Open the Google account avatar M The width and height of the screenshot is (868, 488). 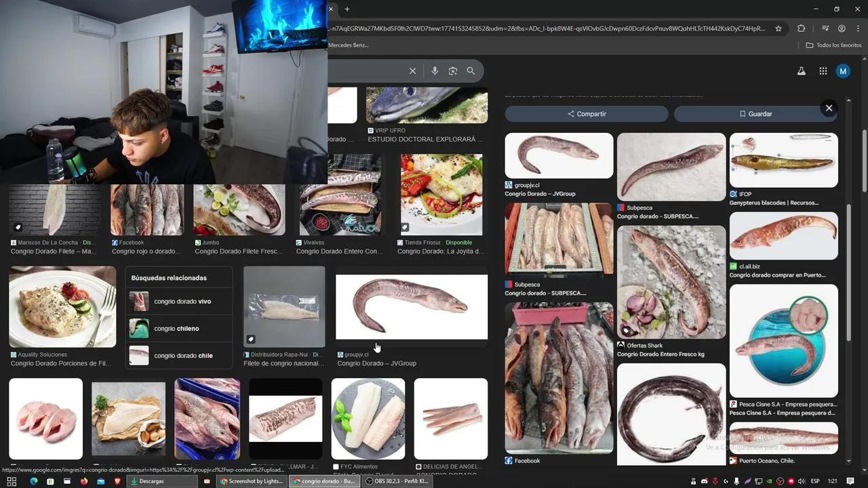click(x=843, y=71)
